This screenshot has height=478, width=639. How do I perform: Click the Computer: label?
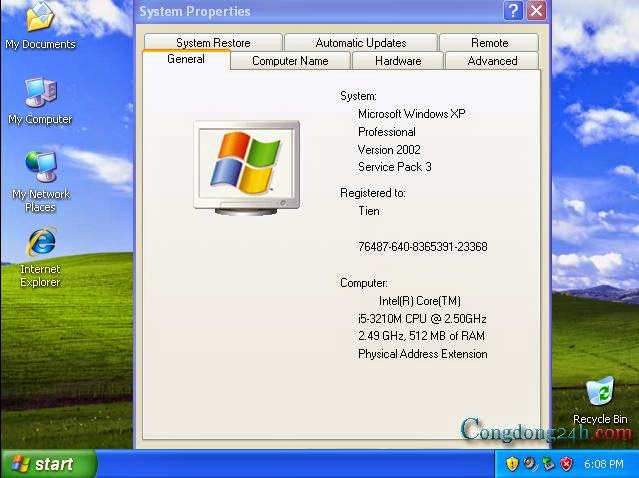coord(364,283)
